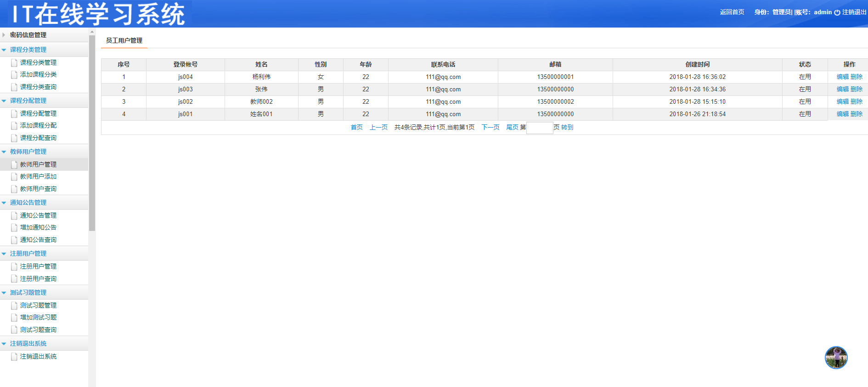The height and width of the screenshot is (387, 868).
Task: Click the file icon beside 教师用户添加
Action: tap(14, 176)
